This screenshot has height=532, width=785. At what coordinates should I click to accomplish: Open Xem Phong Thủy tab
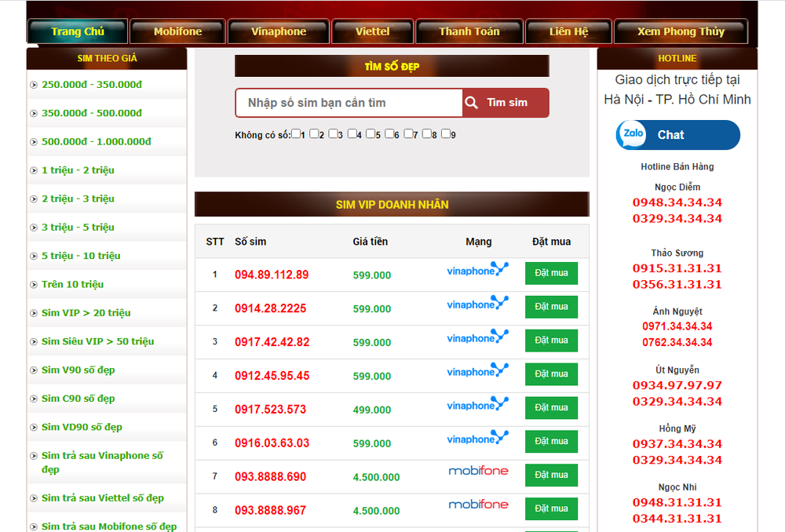[x=681, y=31]
